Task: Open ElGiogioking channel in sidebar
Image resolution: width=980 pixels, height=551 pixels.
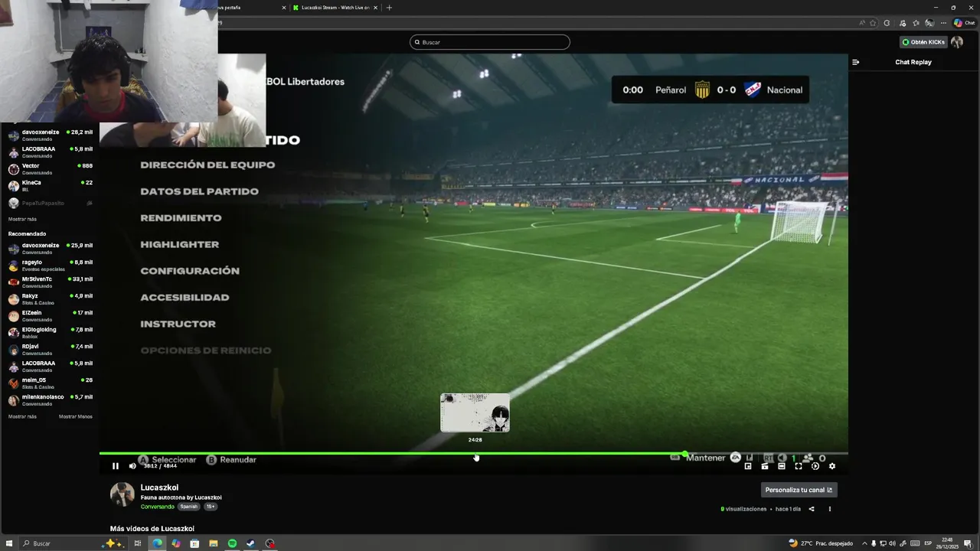Action: tap(50, 332)
